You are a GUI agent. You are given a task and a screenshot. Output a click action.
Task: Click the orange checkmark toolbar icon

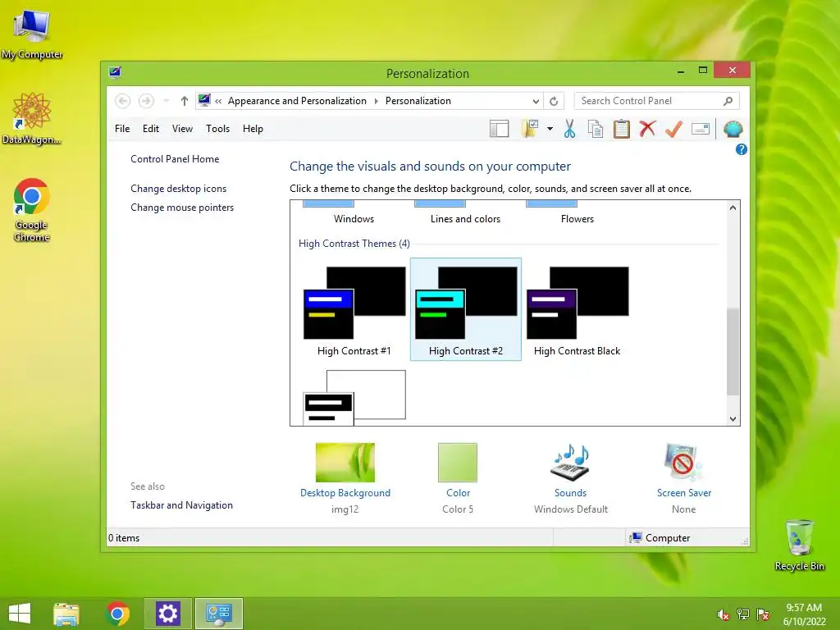(x=674, y=129)
